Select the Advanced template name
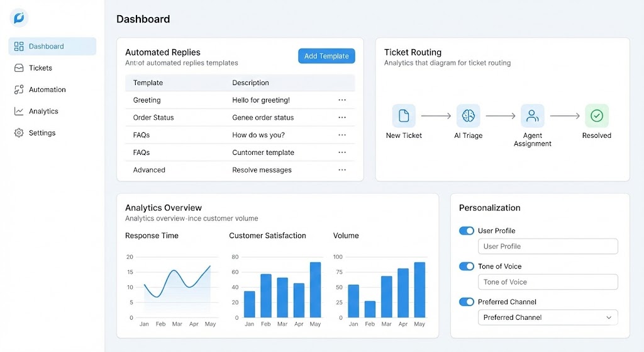This screenshot has height=352, width=644. (149, 170)
